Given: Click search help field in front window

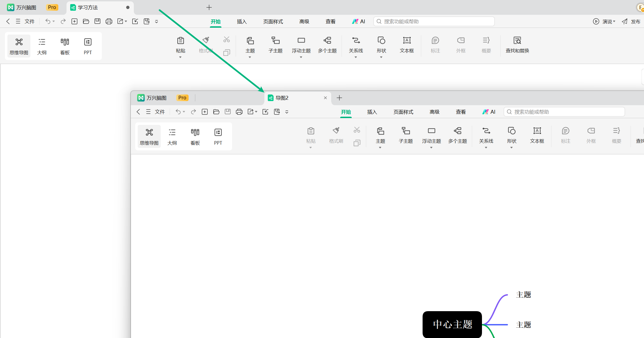Looking at the screenshot, I should (x=564, y=112).
